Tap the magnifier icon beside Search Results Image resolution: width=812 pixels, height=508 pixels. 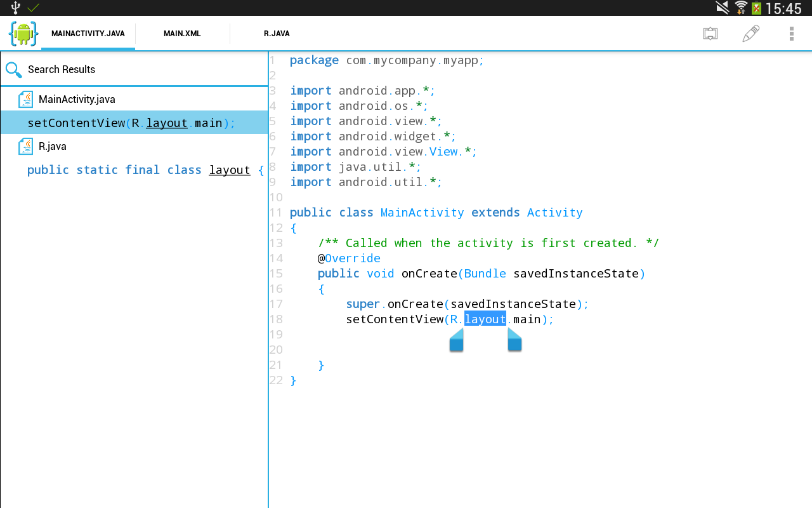point(13,69)
